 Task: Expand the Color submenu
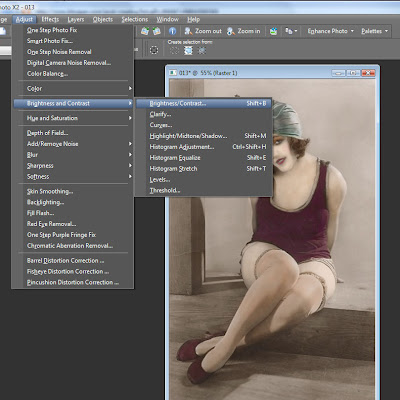tap(73, 88)
